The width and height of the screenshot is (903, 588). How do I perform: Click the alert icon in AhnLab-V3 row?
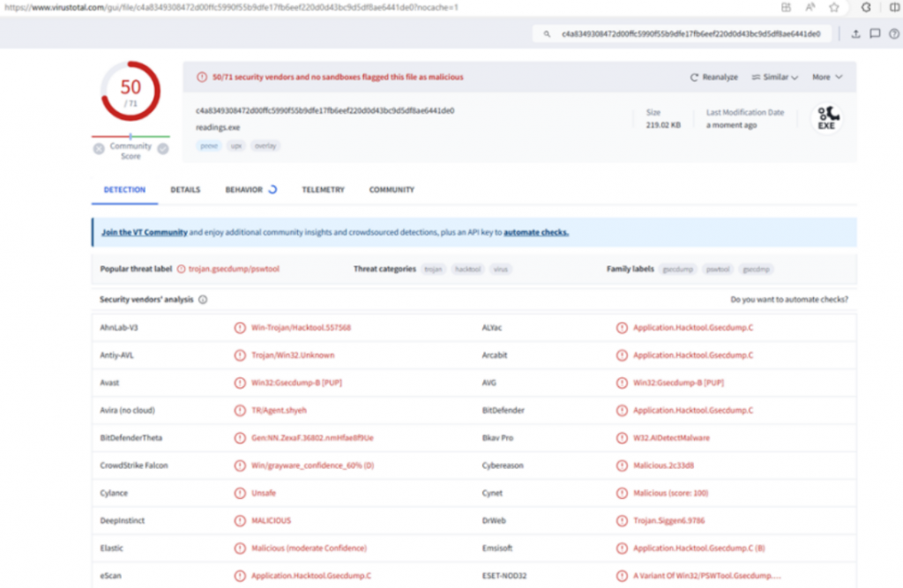pyautogui.click(x=240, y=328)
